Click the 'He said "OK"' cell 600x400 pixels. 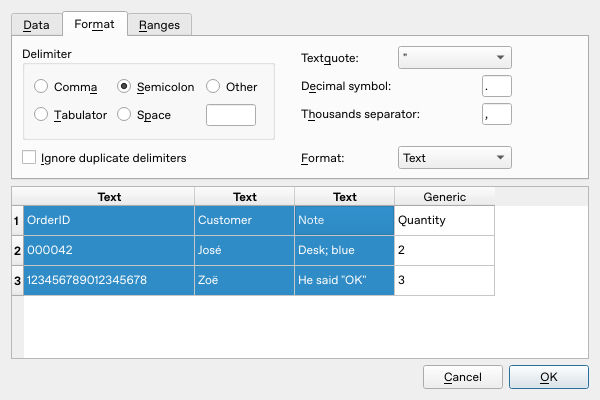344,280
